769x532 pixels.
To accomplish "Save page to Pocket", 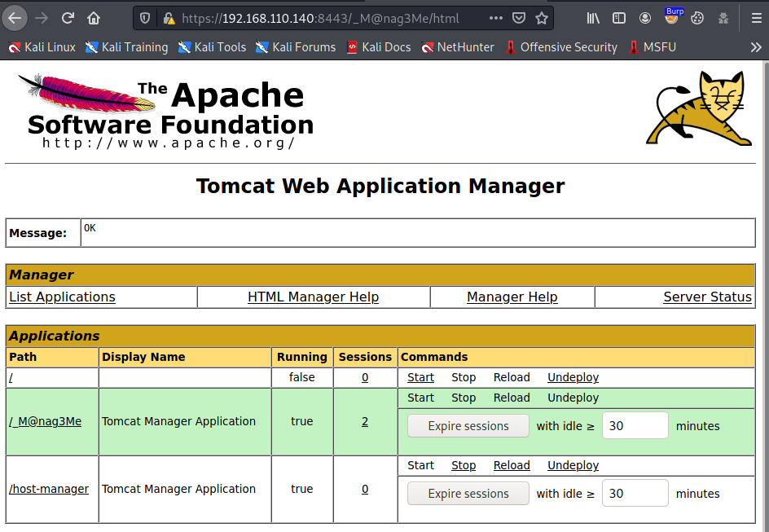I will [519, 18].
